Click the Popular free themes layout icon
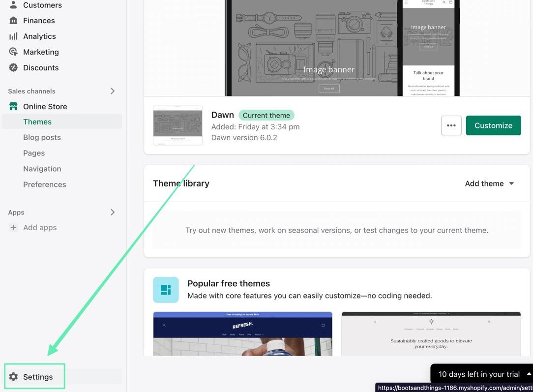The width and height of the screenshot is (533, 392). click(166, 290)
